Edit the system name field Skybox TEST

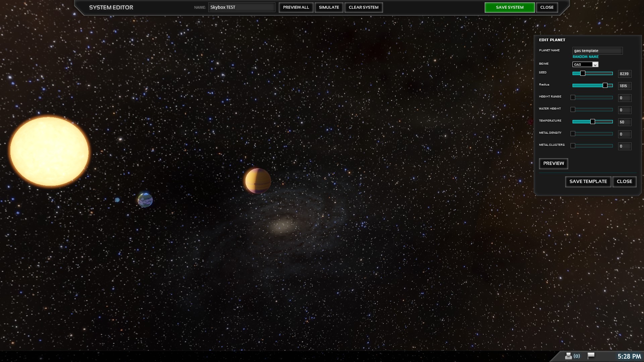(x=241, y=7)
